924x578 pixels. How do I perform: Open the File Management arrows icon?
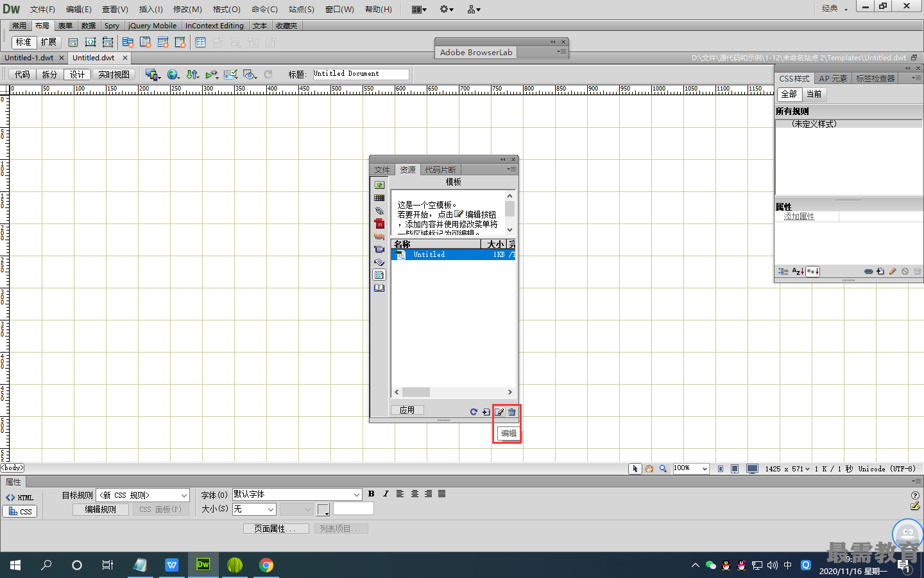click(x=193, y=74)
